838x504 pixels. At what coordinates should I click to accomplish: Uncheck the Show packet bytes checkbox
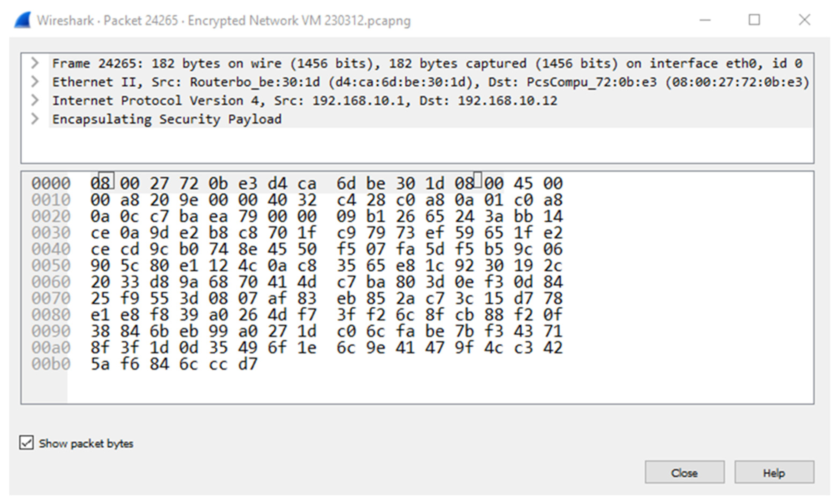click(x=26, y=442)
